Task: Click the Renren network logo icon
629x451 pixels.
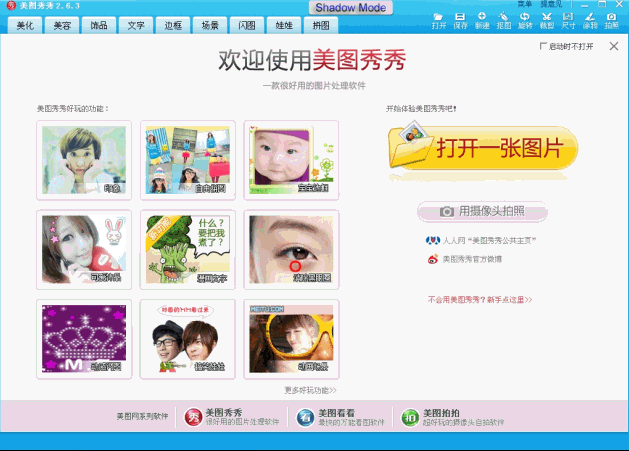Action: pos(432,240)
